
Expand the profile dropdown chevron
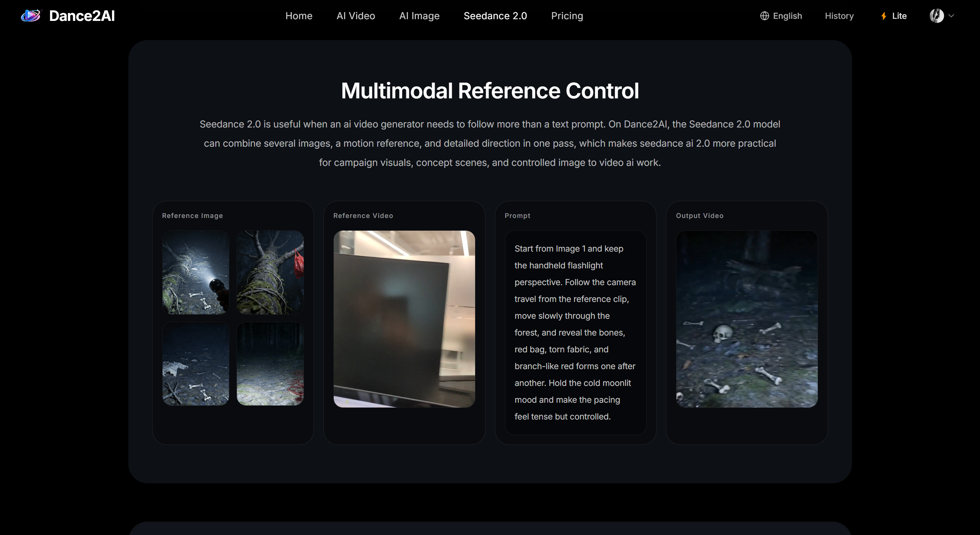951,16
